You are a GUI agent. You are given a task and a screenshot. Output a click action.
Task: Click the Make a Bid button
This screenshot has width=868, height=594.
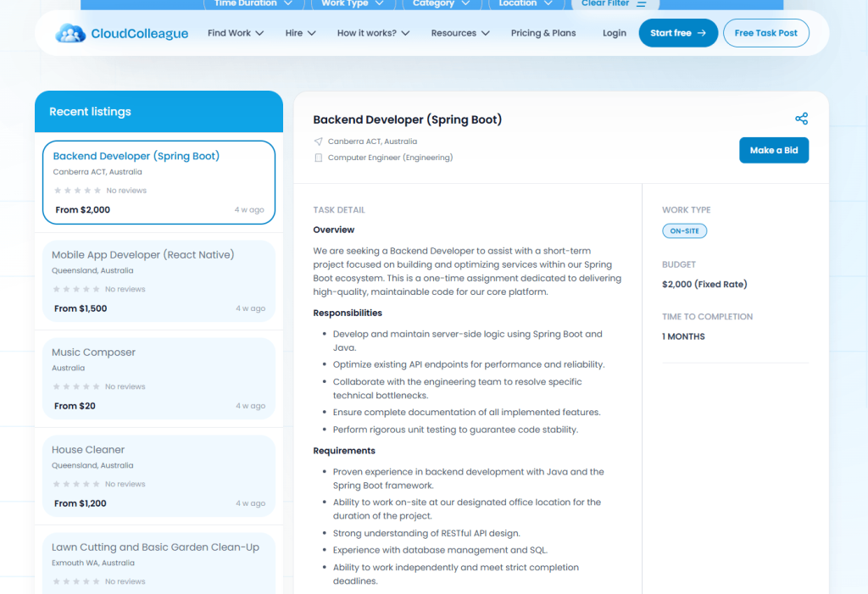(x=773, y=150)
